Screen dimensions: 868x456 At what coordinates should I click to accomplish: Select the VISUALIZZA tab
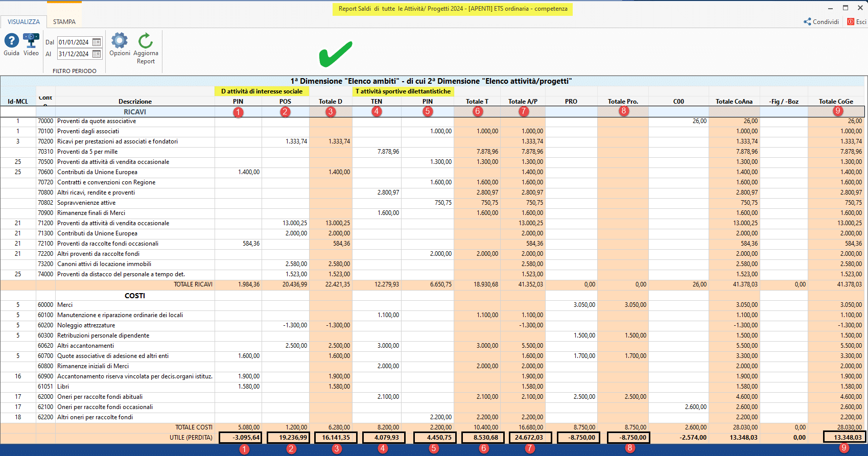[x=24, y=22]
